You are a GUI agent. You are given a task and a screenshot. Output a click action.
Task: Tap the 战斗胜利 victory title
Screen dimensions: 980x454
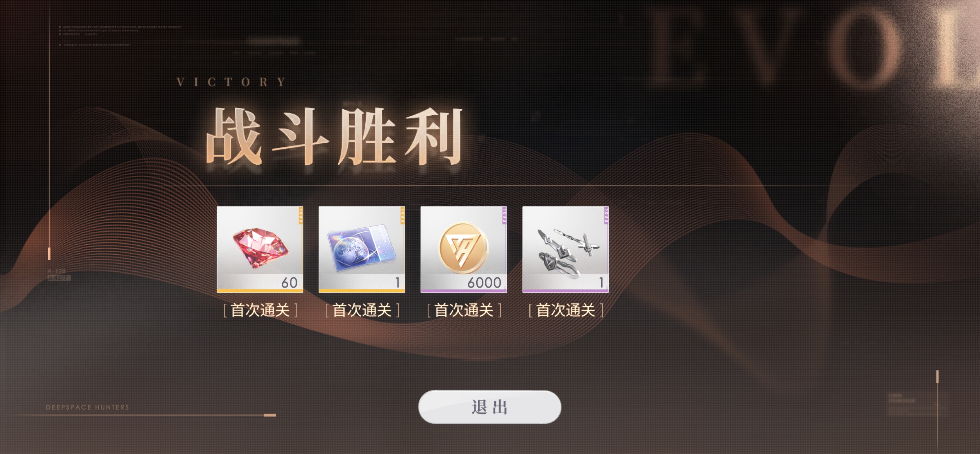(x=334, y=136)
